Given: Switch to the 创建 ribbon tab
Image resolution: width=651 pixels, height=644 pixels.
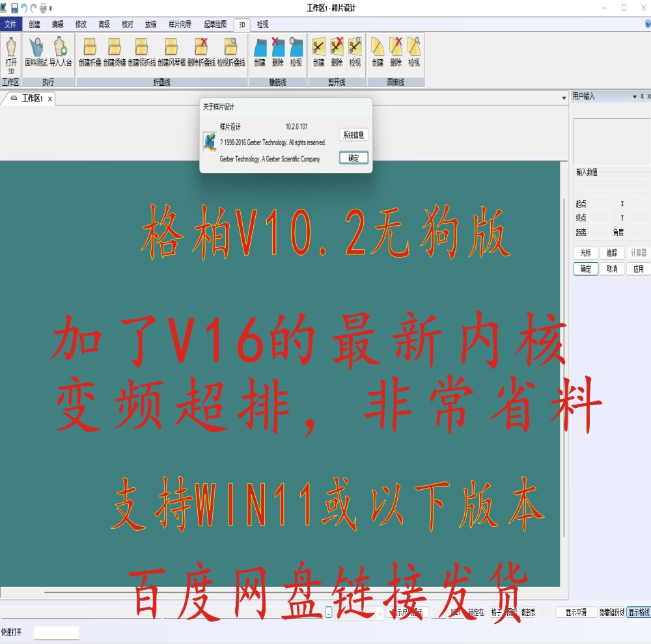Looking at the screenshot, I should [35, 25].
